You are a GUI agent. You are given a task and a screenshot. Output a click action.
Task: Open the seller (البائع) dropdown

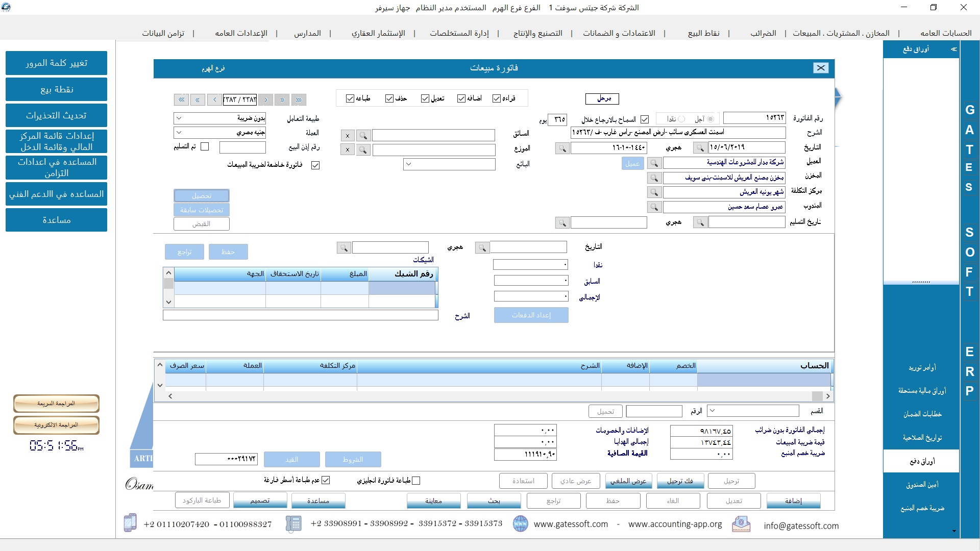(409, 164)
